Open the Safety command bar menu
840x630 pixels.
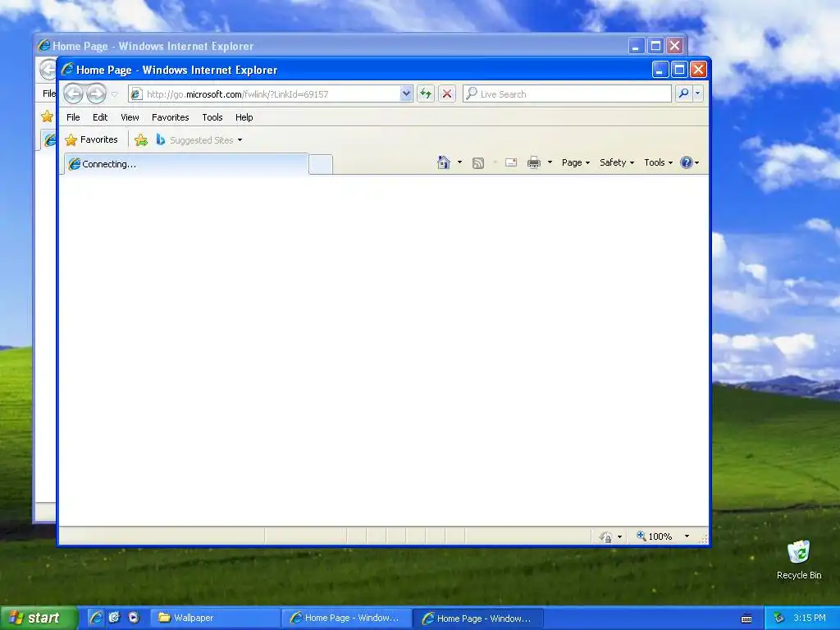[617, 162]
